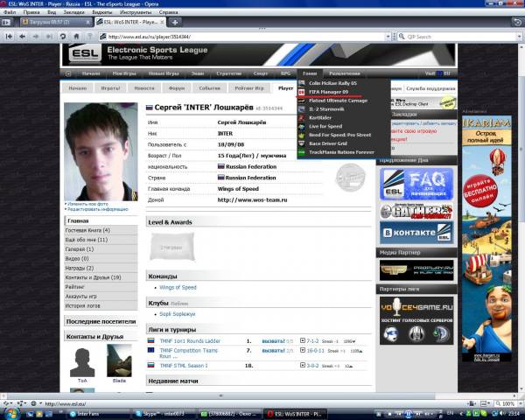Open Гостевая Книга (4) in sidebar
This screenshot has width=525, height=420.
[101, 230]
